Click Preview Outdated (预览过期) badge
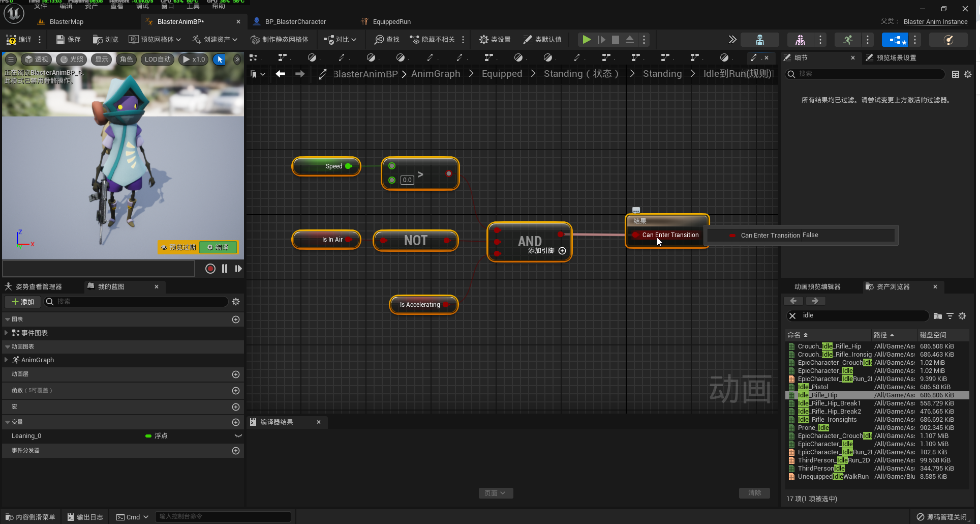Viewport: 980px width, 524px height. [178, 247]
